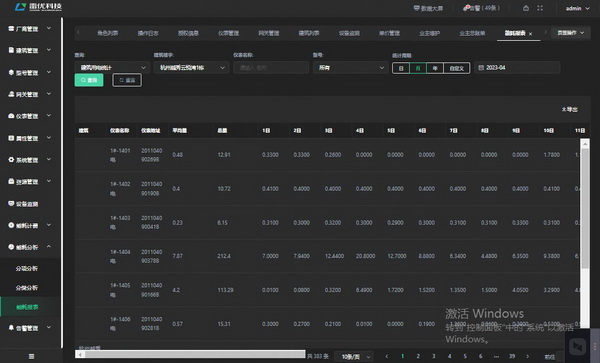Open 分项分析 in the sidebar submenu

click(27, 269)
